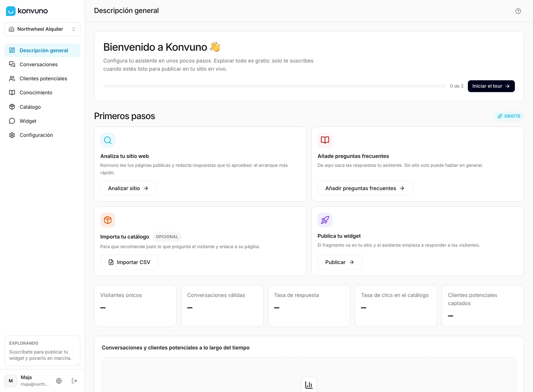Viewport: 533px width, 392px height.
Task: Click the box icon on Importa catálogo card
Action: click(x=108, y=220)
